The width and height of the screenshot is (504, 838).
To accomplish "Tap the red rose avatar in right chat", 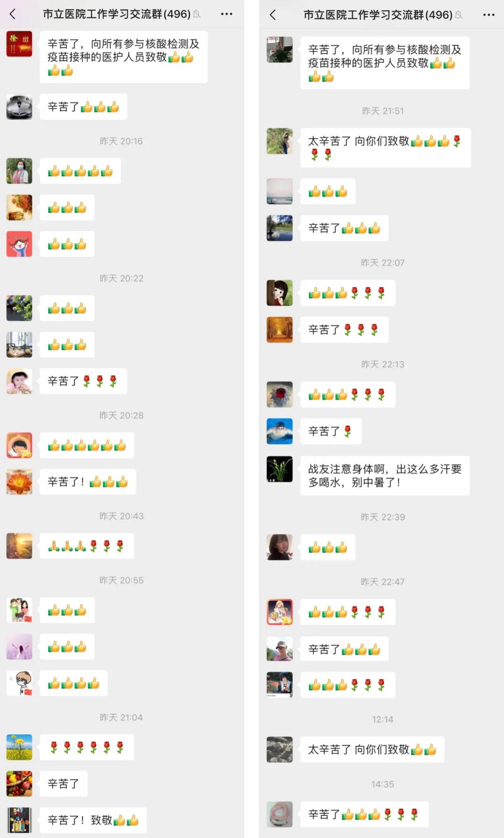I will pos(280,394).
